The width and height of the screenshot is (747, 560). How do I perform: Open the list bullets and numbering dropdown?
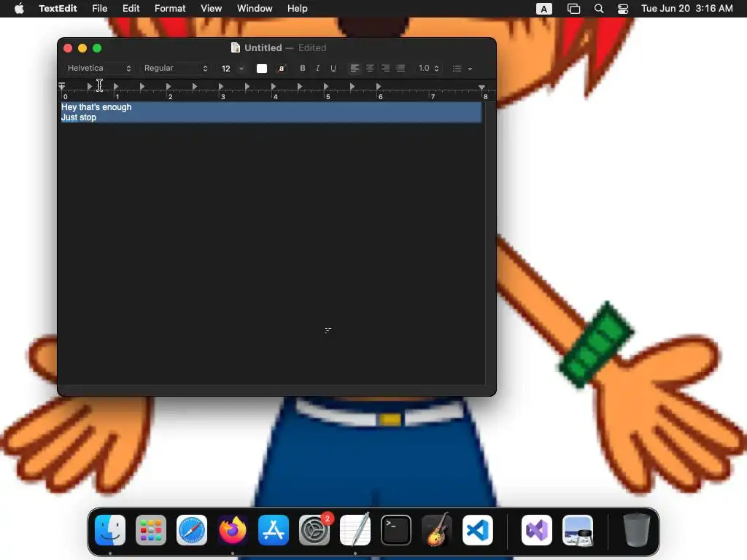(462, 68)
